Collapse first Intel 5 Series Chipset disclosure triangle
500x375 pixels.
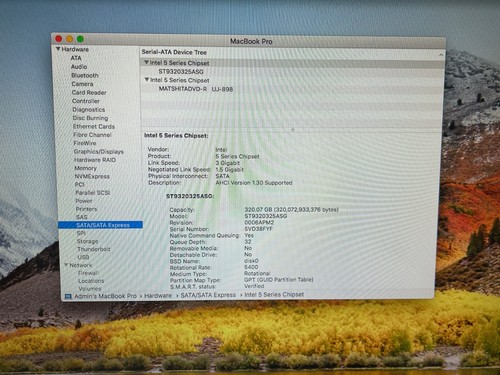pos(146,63)
